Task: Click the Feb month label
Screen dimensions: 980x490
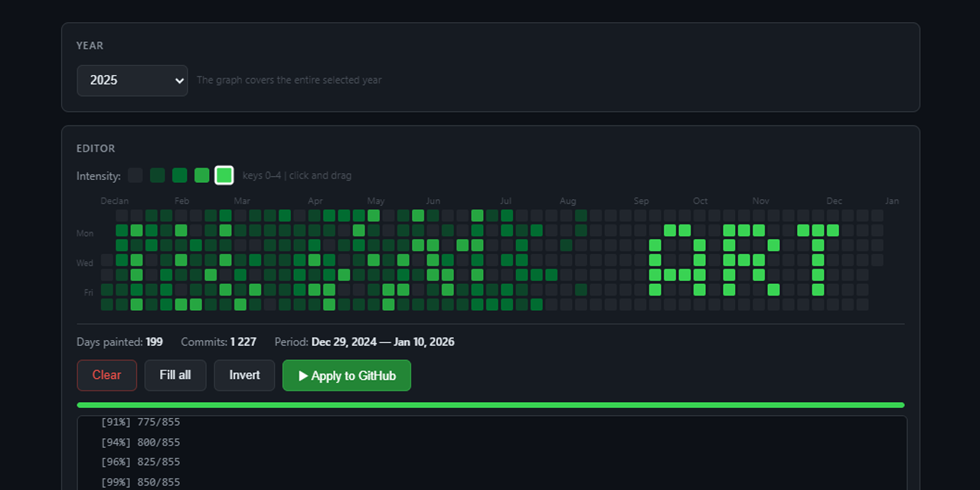Action: (x=181, y=201)
